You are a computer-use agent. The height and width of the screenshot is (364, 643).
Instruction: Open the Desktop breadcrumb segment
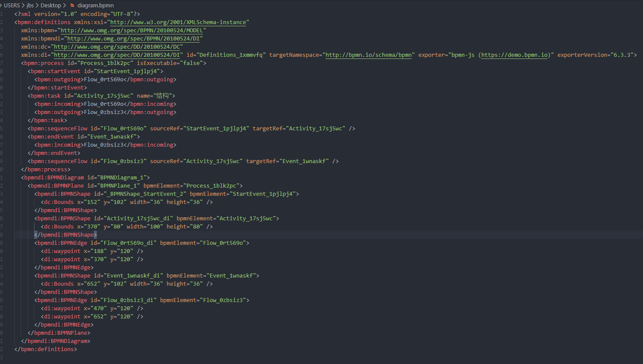[x=51, y=6]
